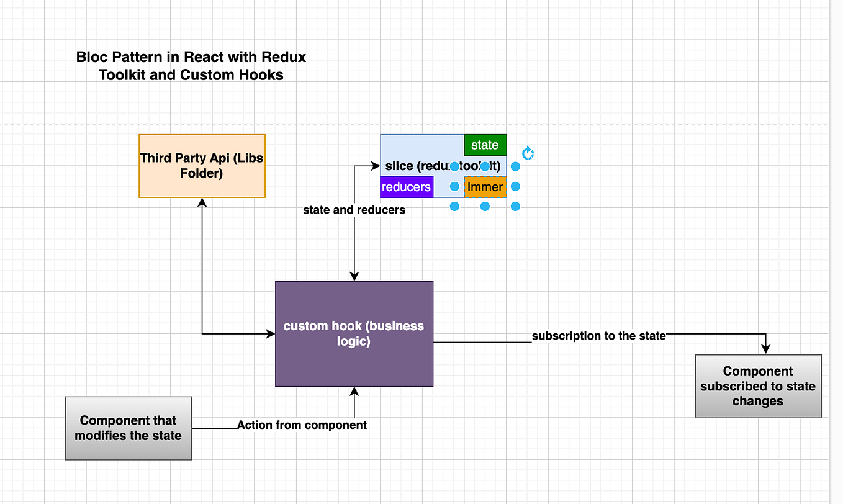The image size is (843, 504).
Task: Click the Third Party Api (Libs Folder) box
Action: 201,166
